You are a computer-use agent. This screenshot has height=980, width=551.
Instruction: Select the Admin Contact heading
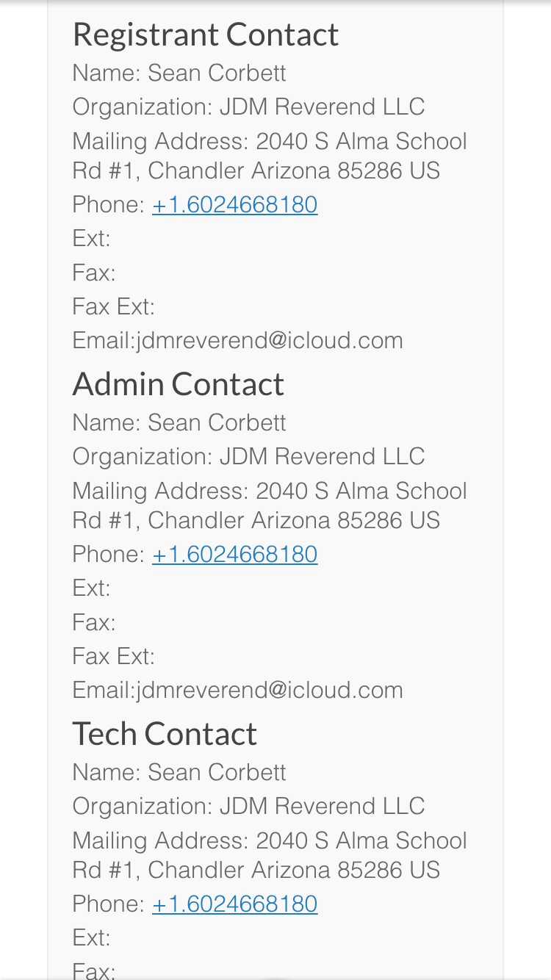click(x=178, y=384)
